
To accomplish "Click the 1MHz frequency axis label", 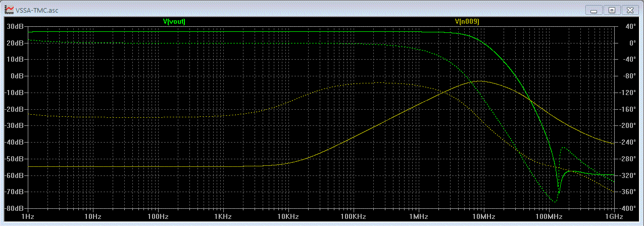I will click(419, 216).
